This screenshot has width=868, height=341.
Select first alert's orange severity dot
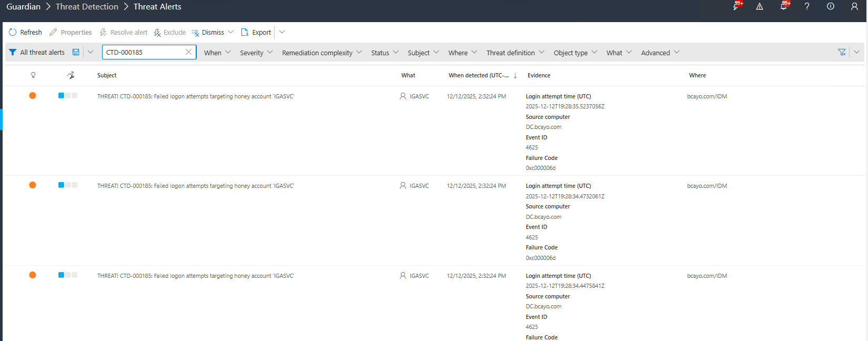click(x=33, y=96)
